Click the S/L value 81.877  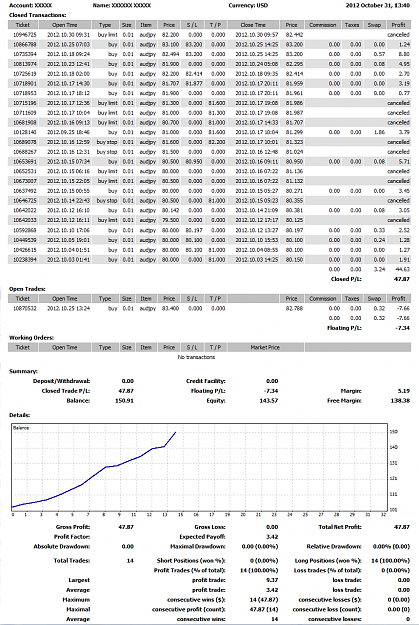(x=194, y=83)
